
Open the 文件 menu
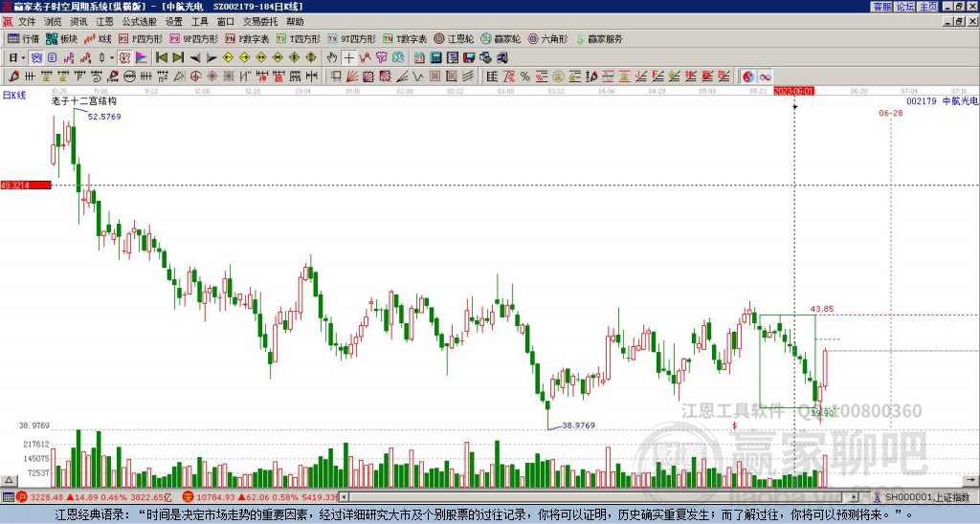(27, 22)
